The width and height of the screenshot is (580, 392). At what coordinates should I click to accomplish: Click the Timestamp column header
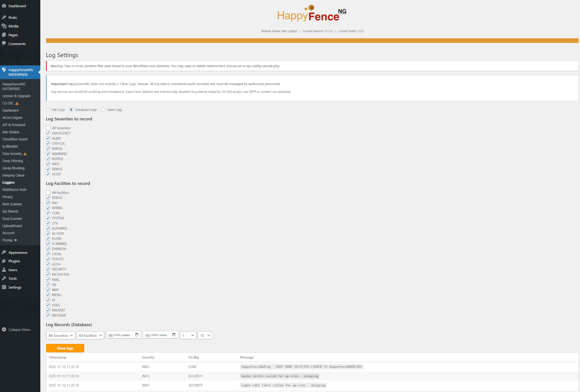(57, 358)
